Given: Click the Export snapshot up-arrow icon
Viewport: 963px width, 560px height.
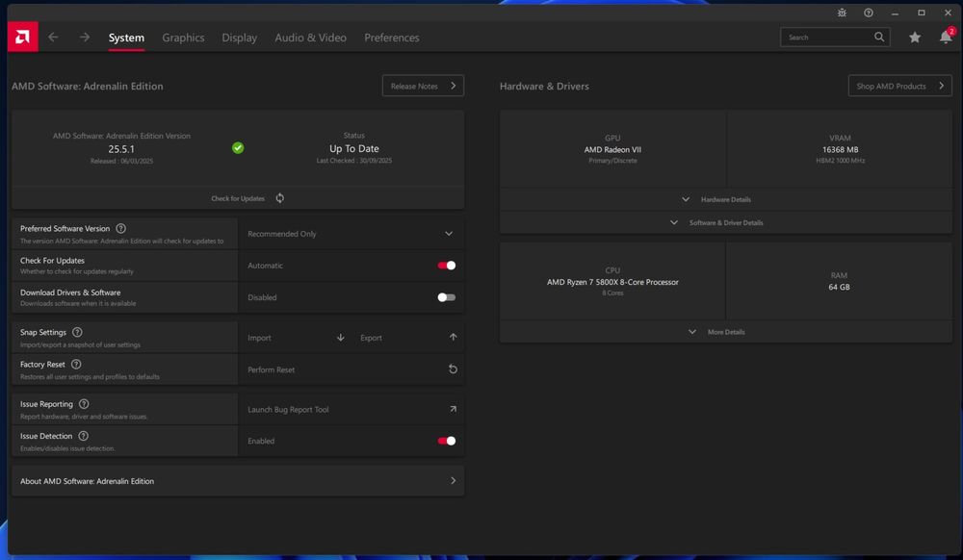Looking at the screenshot, I should pos(453,338).
